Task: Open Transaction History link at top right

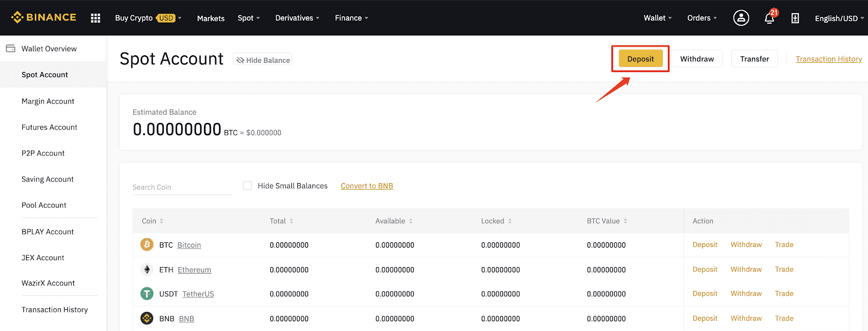Action: (829, 59)
